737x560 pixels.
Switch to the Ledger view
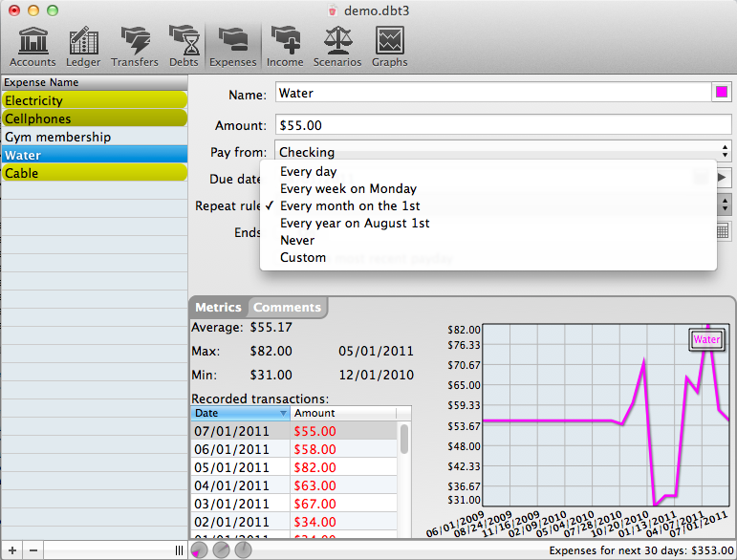83,46
